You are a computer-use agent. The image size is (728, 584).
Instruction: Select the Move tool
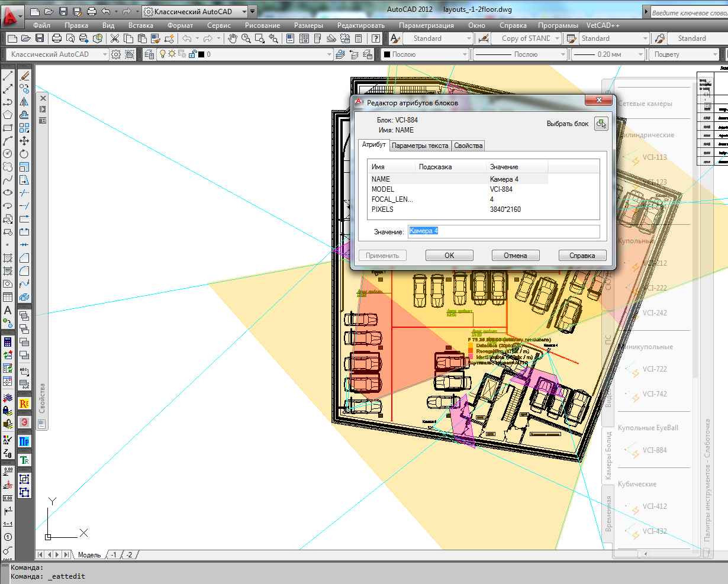(x=24, y=141)
